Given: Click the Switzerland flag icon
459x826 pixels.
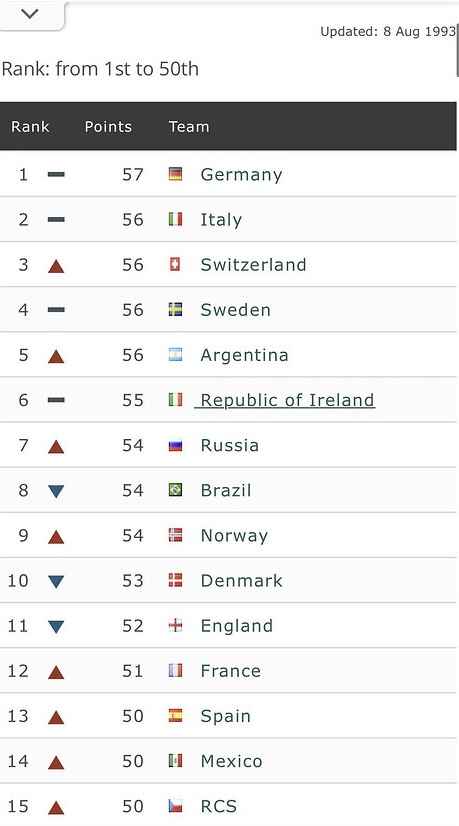Looking at the screenshot, I should click(x=175, y=264).
